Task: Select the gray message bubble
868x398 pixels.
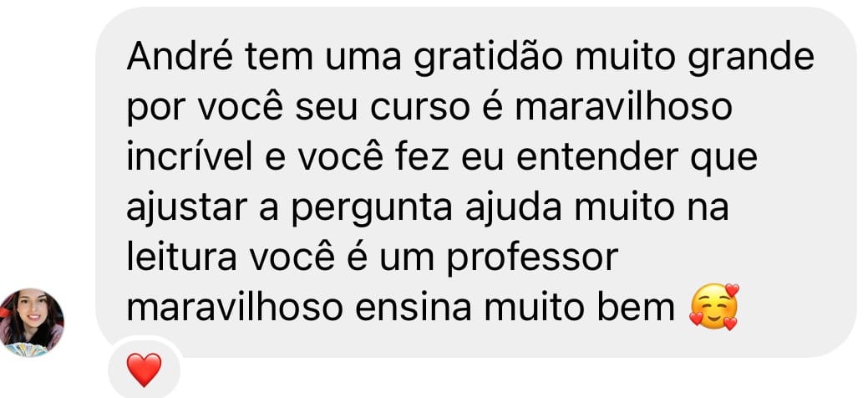Action: pos(476,182)
